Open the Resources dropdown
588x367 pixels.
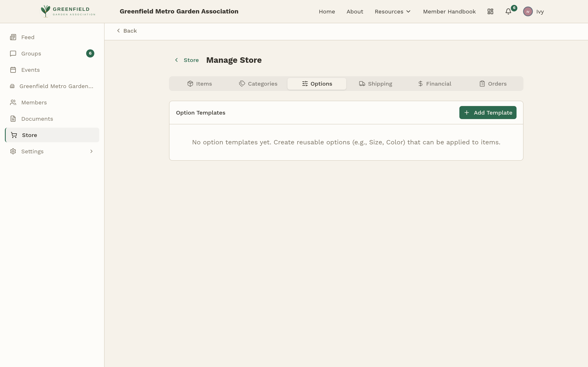click(x=392, y=11)
